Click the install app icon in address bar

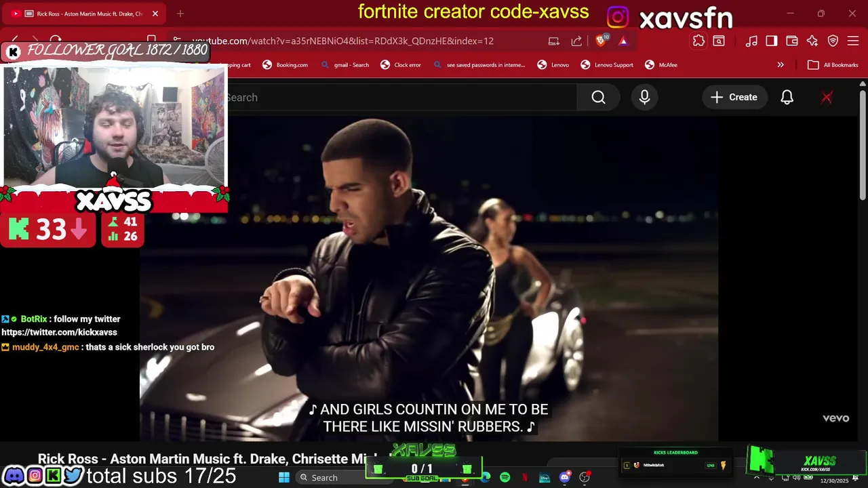pyautogui.click(x=554, y=41)
